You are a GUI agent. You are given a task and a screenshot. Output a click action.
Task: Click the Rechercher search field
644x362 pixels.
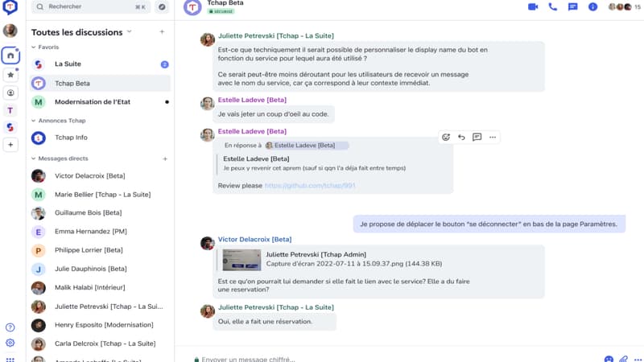[91, 6]
